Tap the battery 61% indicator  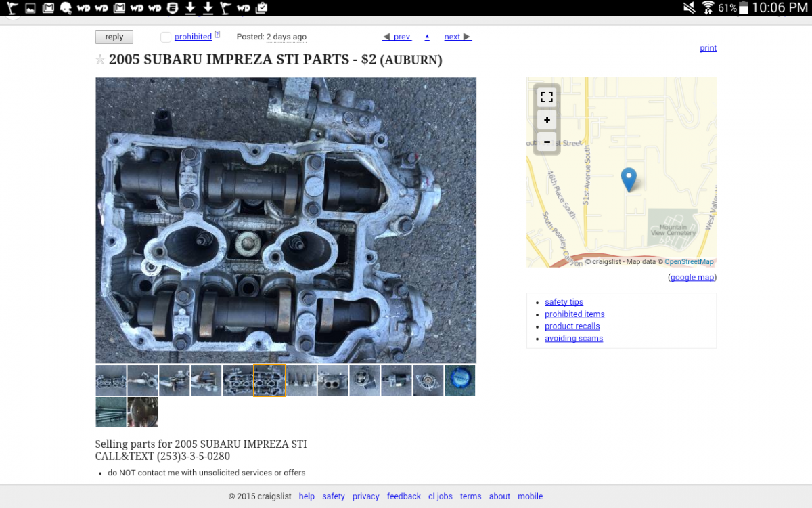pyautogui.click(x=734, y=7)
